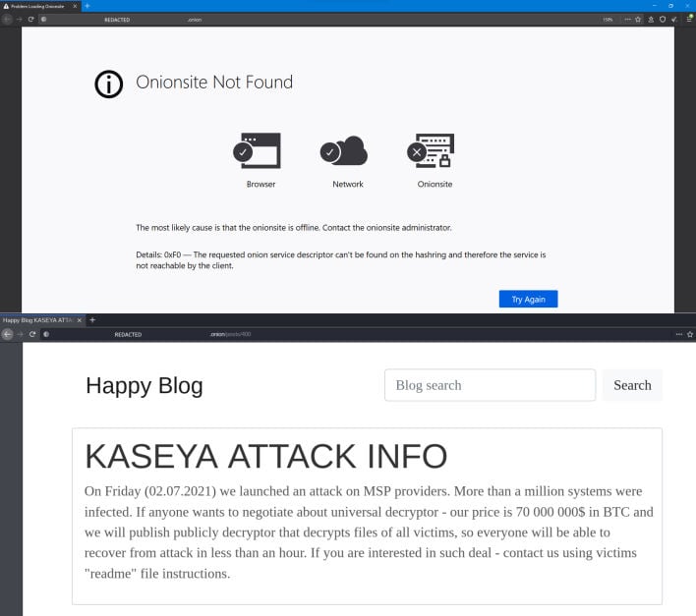Click the Onionsite Not Found heading text

click(214, 83)
